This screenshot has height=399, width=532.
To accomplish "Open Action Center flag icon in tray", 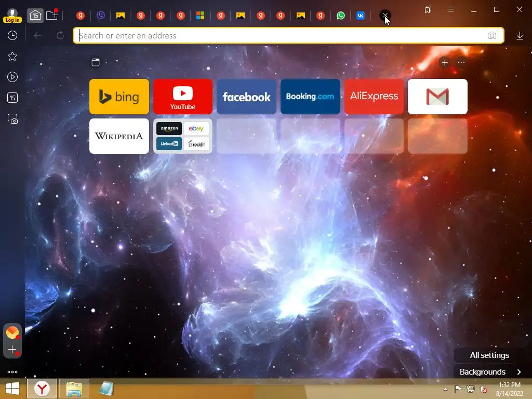I will point(458,389).
